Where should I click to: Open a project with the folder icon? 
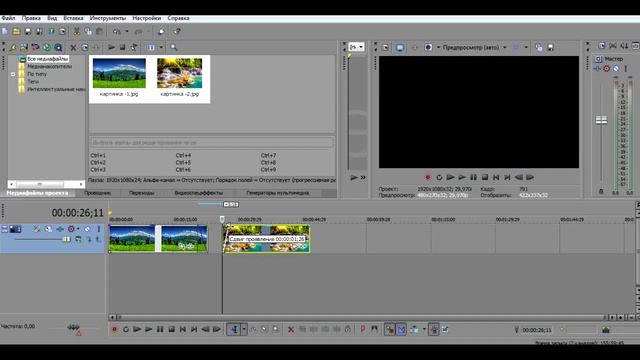(16, 31)
